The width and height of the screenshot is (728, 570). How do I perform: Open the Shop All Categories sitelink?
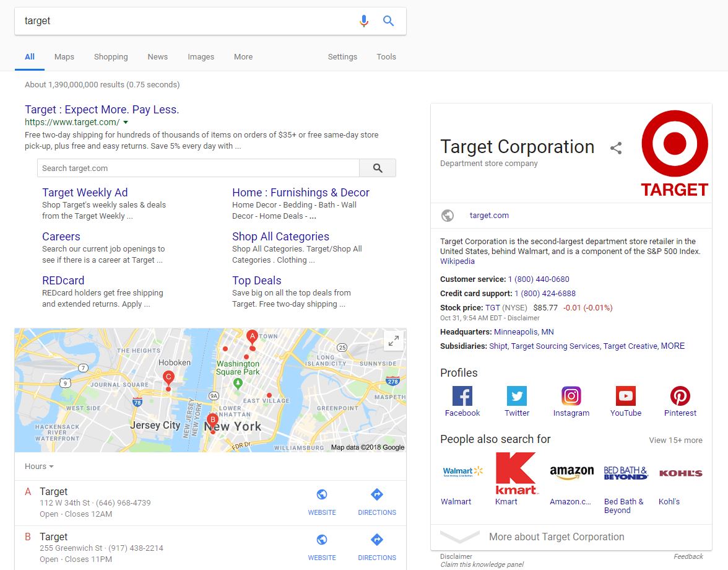(281, 237)
